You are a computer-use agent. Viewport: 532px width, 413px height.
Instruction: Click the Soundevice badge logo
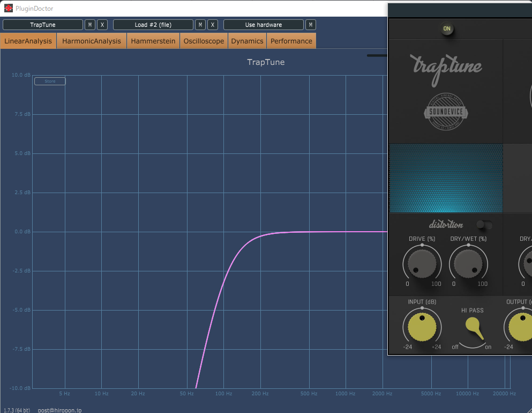[x=446, y=112]
